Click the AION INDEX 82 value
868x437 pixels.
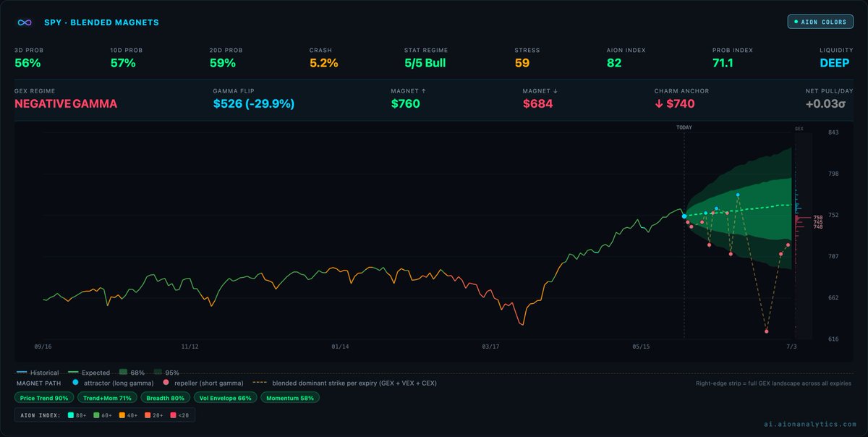613,63
